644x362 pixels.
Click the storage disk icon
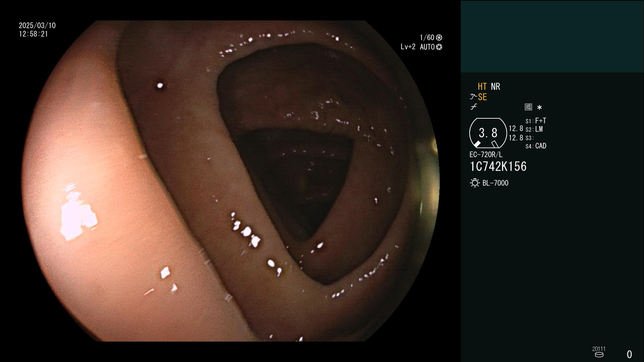[x=599, y=355]
